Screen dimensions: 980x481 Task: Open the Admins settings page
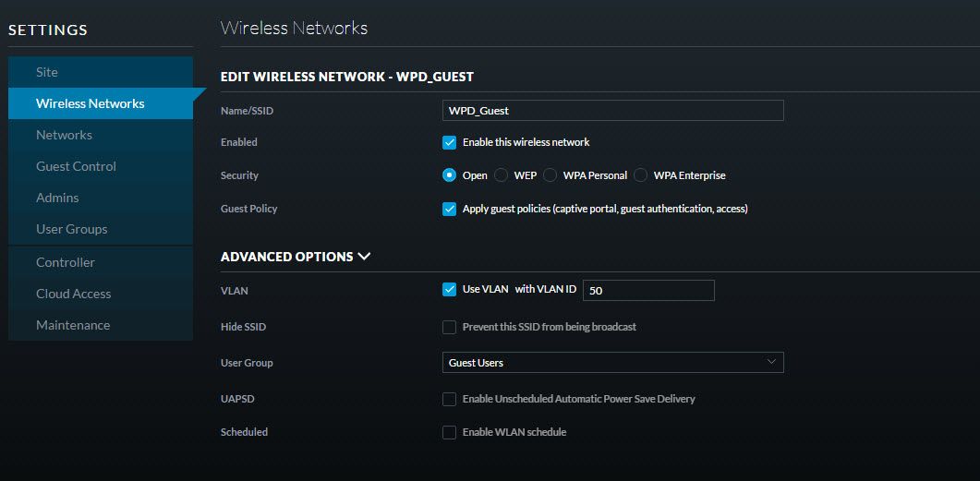57,198
